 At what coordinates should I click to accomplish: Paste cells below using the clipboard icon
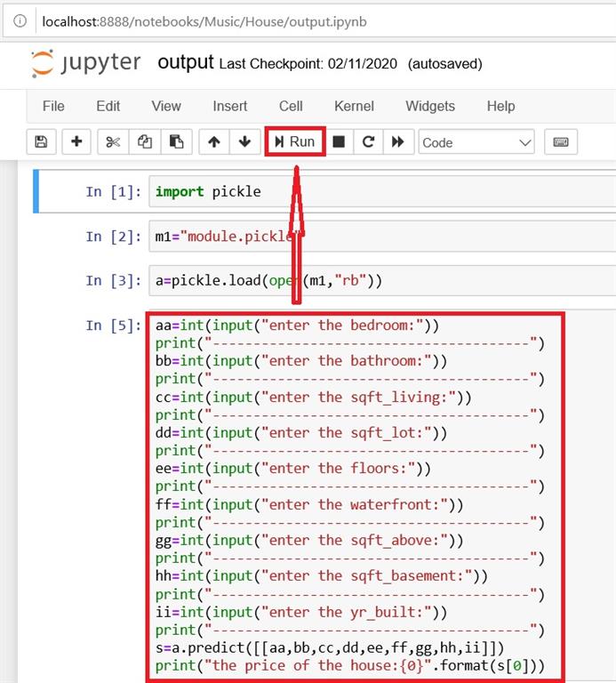(176, 142)
